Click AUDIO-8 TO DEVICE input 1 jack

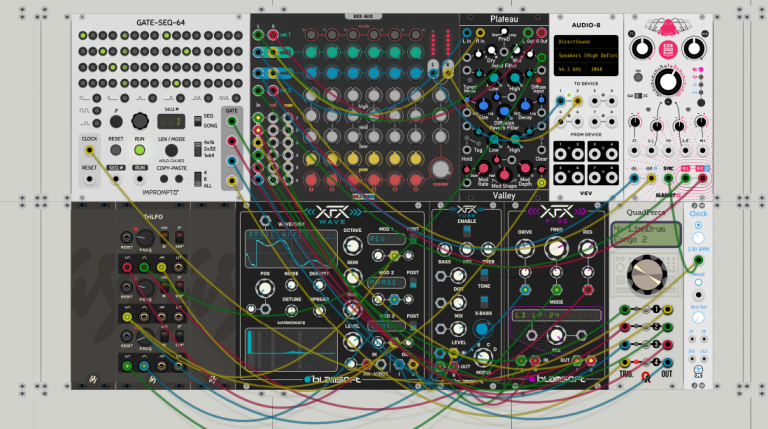[x=560, y=101]
